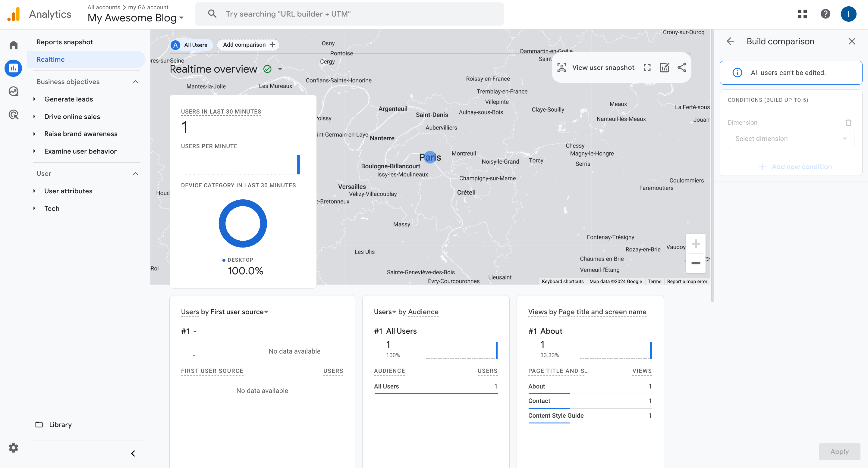Open the Admin settings gear

tap(14, 448)
